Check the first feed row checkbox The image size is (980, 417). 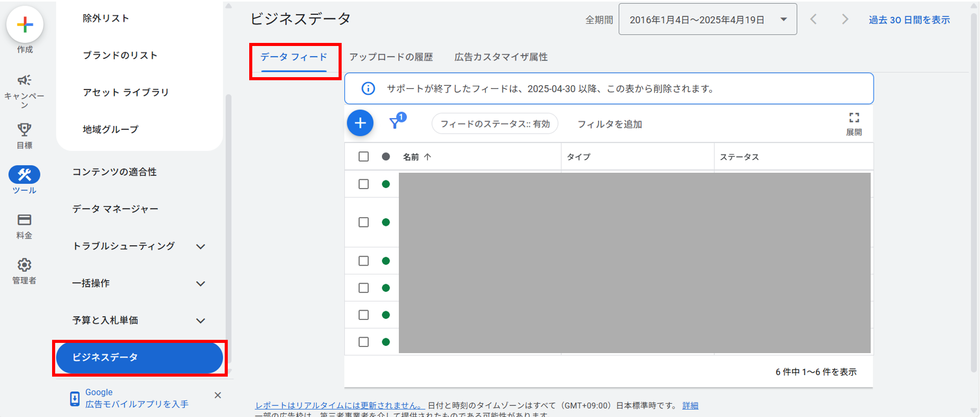tap(364, 184)
